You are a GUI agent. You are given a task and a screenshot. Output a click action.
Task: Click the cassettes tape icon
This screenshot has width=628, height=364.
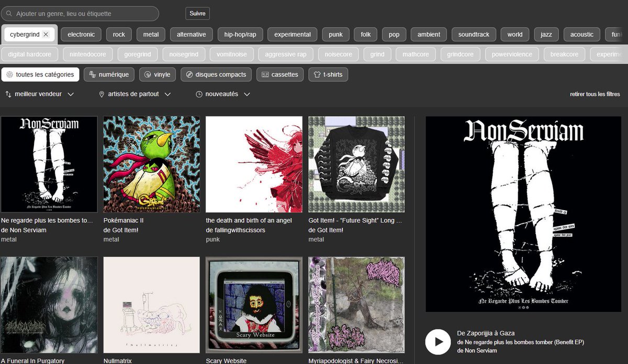265,75
